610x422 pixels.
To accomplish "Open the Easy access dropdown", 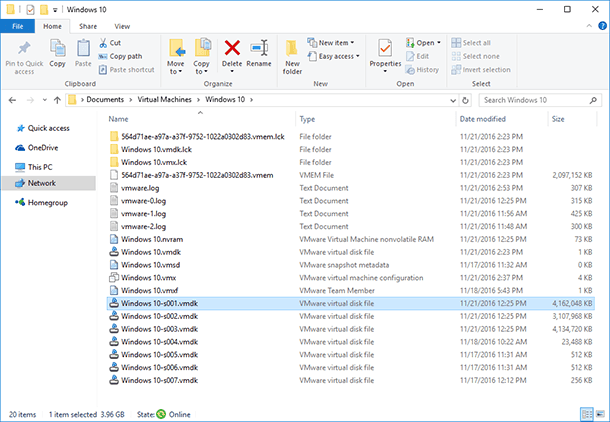I will [333, 56].
